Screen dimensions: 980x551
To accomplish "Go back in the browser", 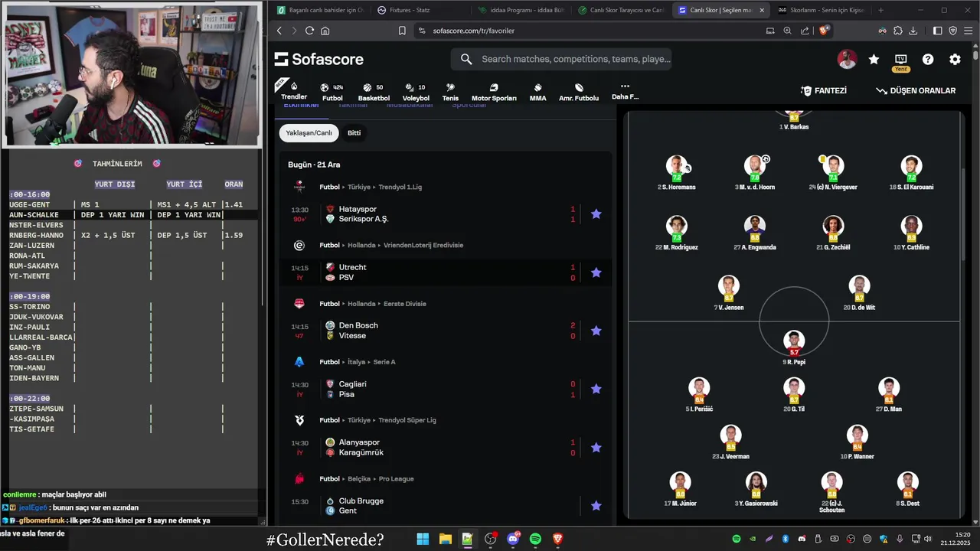I will click(279, 31).
